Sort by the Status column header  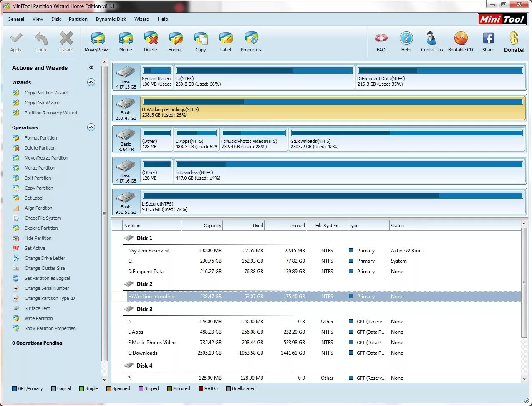coord(455,226)
